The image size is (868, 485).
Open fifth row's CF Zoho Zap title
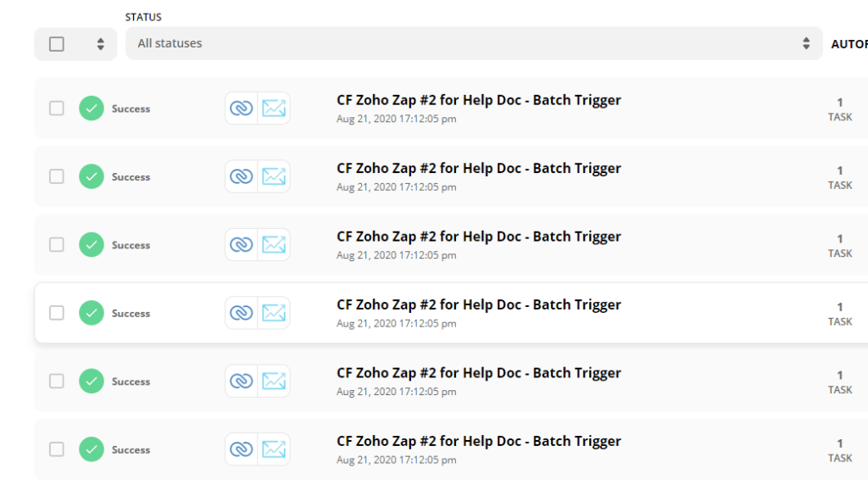[x=479, y=373]
